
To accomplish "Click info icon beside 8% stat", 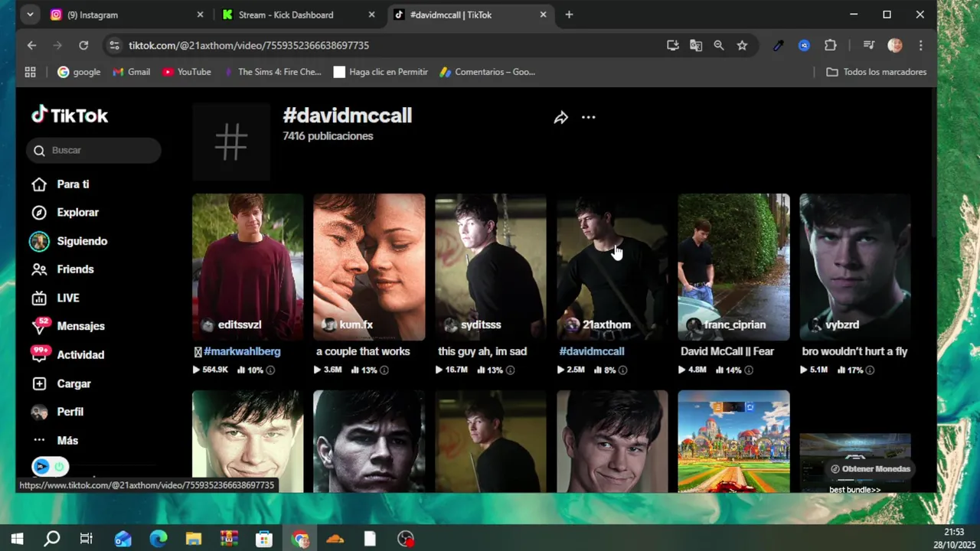I will tap(622, 370).
